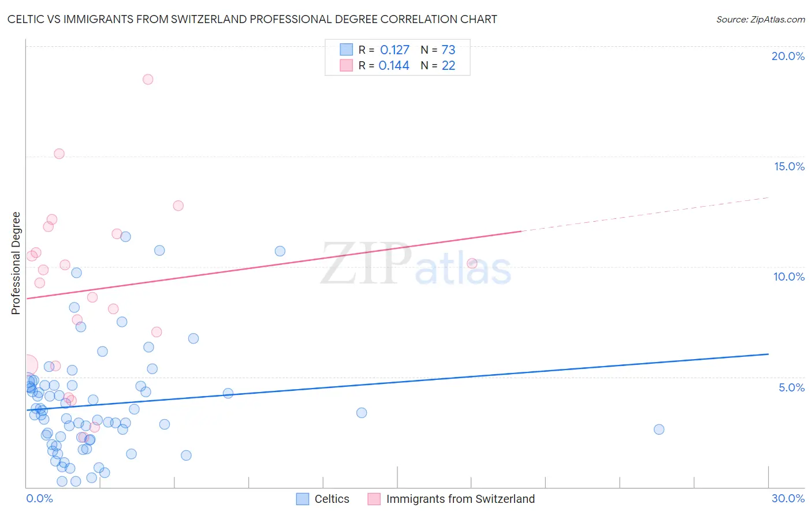The image size is (812, 515).
Task: Click the pink data point near 15%
Action: pyautogui.click(x=59, y=154)
